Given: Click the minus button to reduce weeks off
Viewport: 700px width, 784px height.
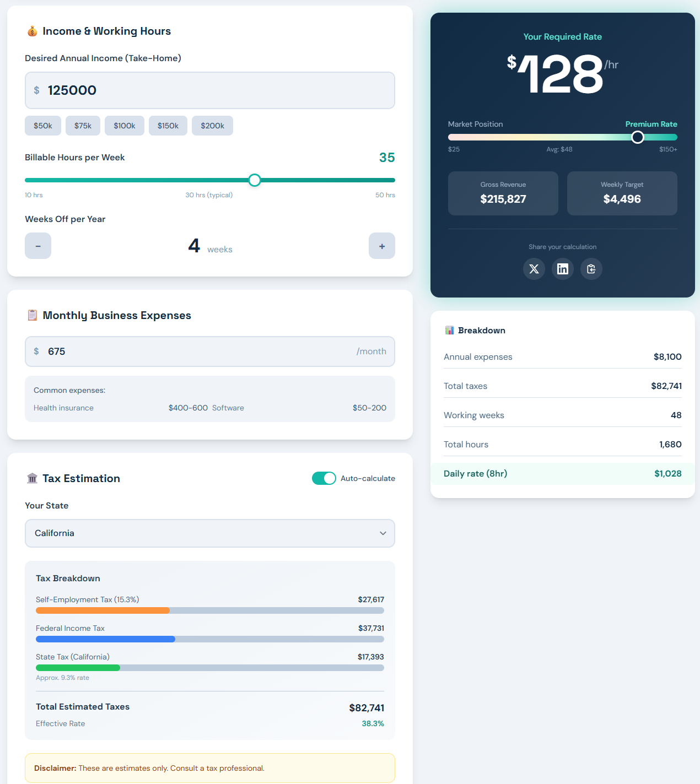Looking at the screenshot, I should [x=37, y=246].
